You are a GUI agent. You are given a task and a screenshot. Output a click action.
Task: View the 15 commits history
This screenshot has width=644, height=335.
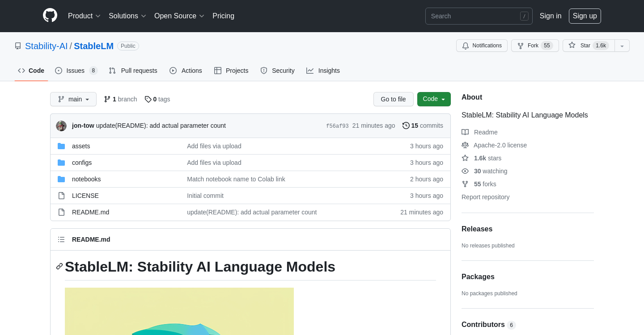click(x=423, y=126)
